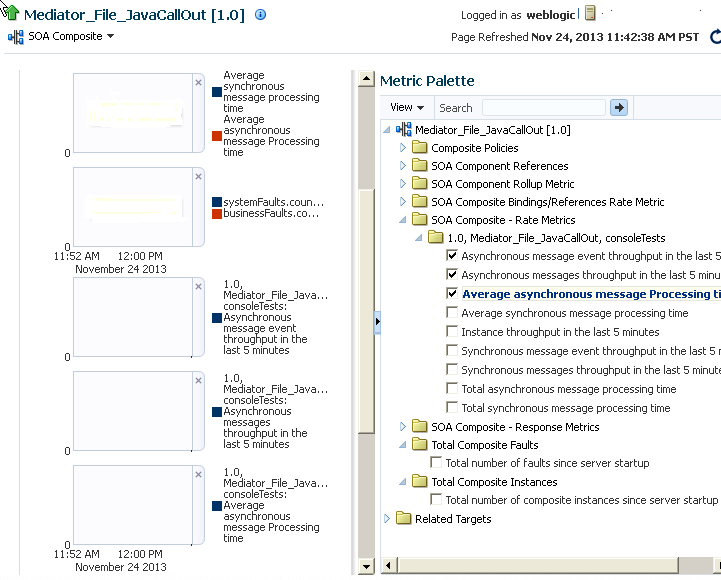Viewport: 721px width, 580px height.
Task: Click the chart panel scrollbar down arrow
Action: pyautogui.click(x=366, y=567)
